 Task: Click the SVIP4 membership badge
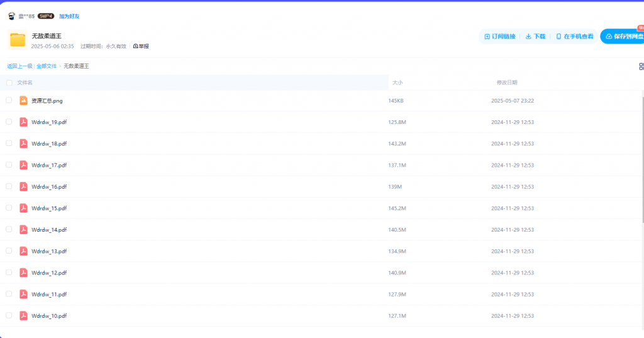pyautogui.click(x=45, y=16)
